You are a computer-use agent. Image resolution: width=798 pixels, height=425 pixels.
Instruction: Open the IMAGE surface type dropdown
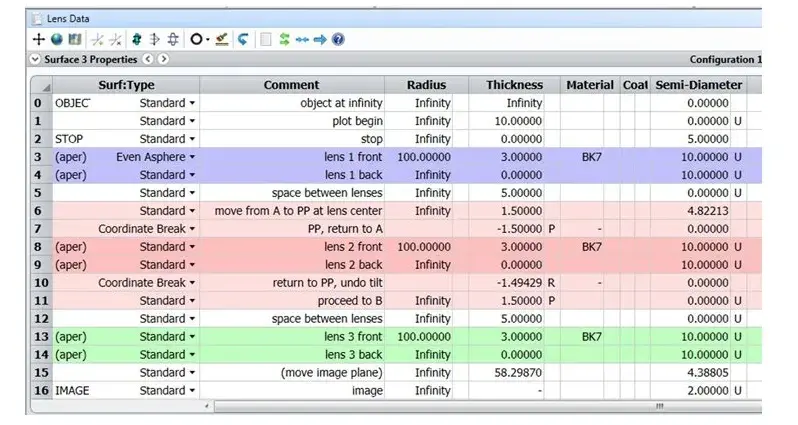click(x=192, y=391)
